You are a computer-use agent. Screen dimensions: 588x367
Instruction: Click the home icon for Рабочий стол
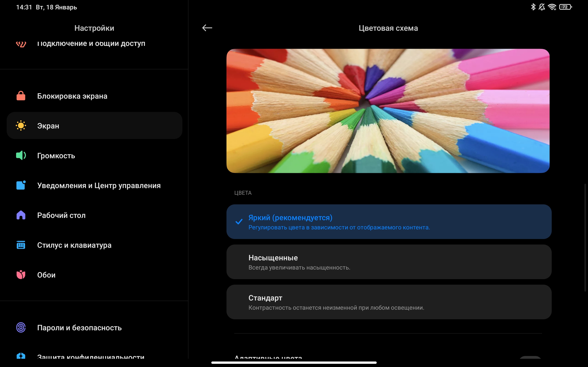pyautogui.click(x=21, y=215)
